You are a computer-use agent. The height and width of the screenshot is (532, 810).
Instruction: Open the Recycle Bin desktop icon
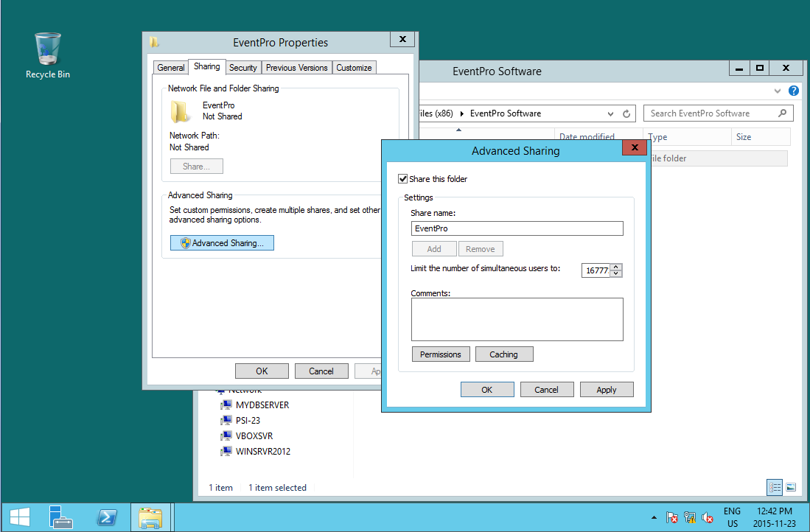coord(47,56)
